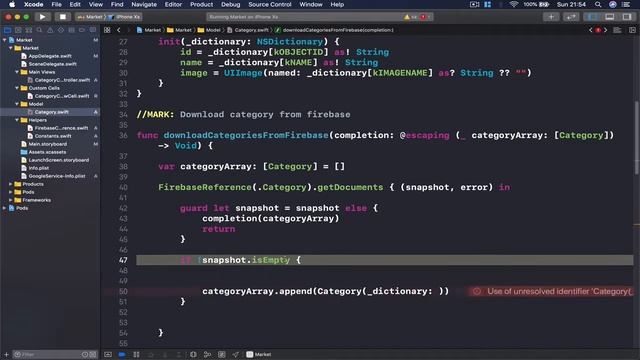Open the Source Control menu
Image resolution: width=640 pixels, height=360 pixels.
tap(270, 4)
